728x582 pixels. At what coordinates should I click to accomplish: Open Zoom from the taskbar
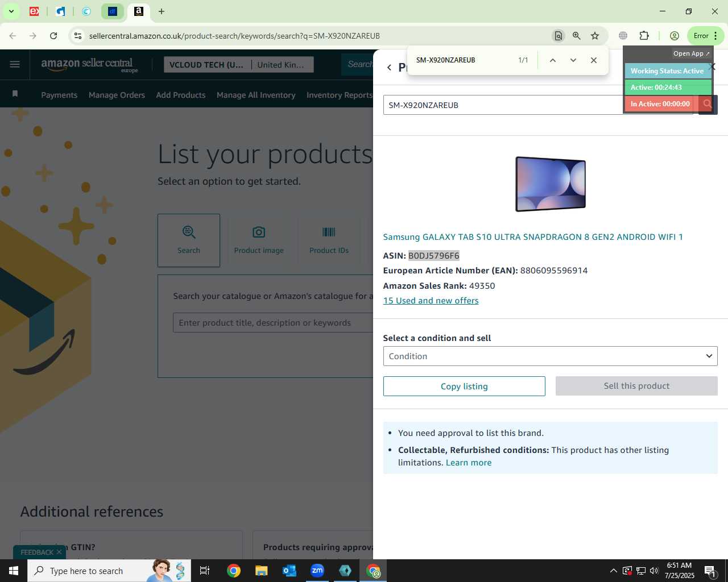tap(317, 571)
